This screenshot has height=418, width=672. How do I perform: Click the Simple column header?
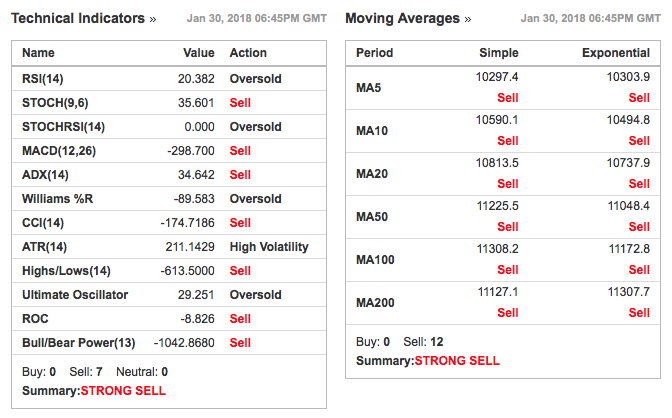[499, 53]
